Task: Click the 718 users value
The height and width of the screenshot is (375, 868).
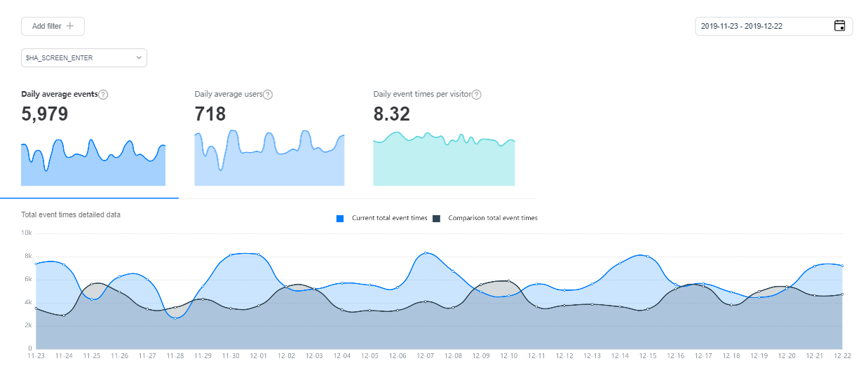Action: [210, 114]
